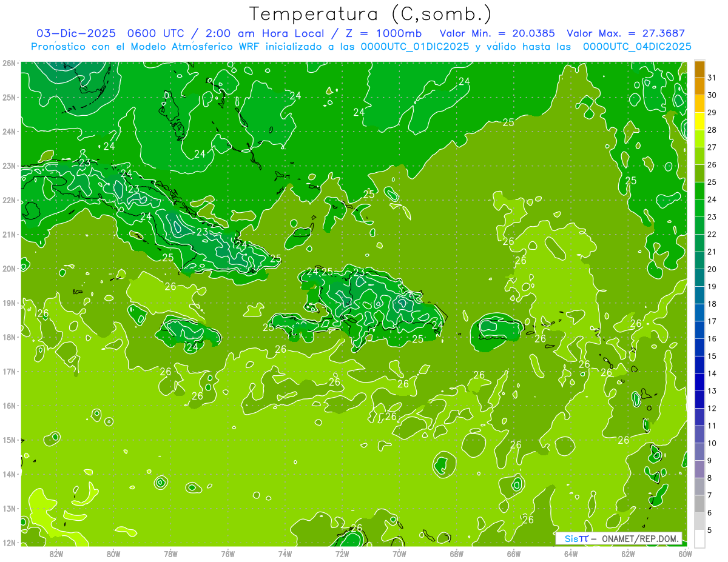This screenshot has width=728, height=562.
Task: Click the color scale value '27'
Action: [712, 147]
